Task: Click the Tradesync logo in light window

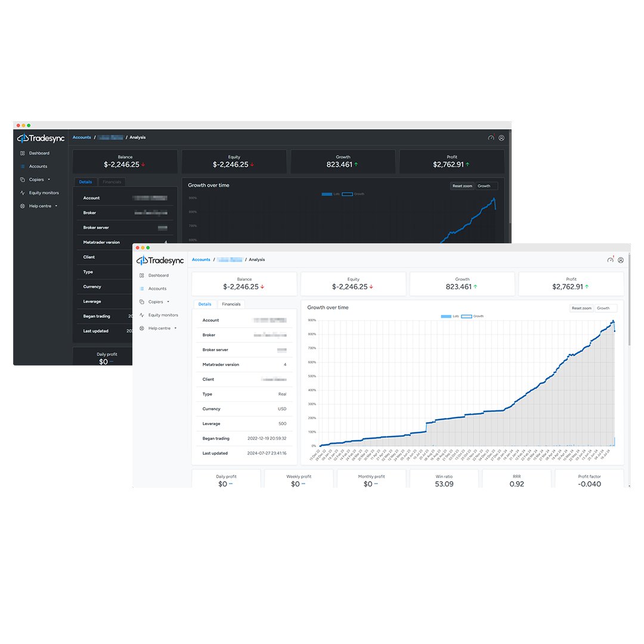Action: click(160, 261)
